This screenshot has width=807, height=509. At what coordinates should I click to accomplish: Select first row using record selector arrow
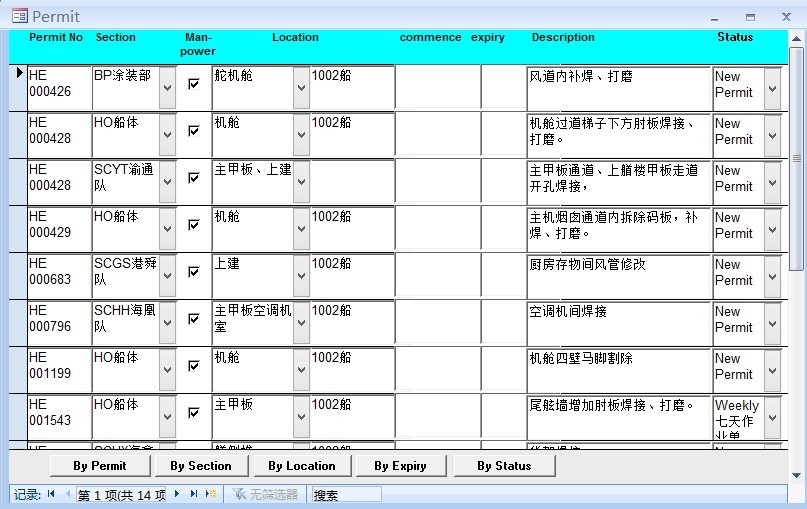(x=18, y=72)
